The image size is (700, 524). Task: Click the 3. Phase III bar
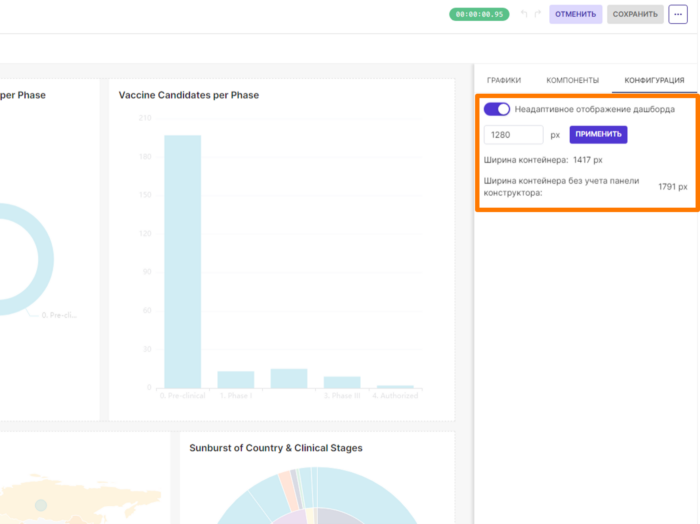click(342, 382)
